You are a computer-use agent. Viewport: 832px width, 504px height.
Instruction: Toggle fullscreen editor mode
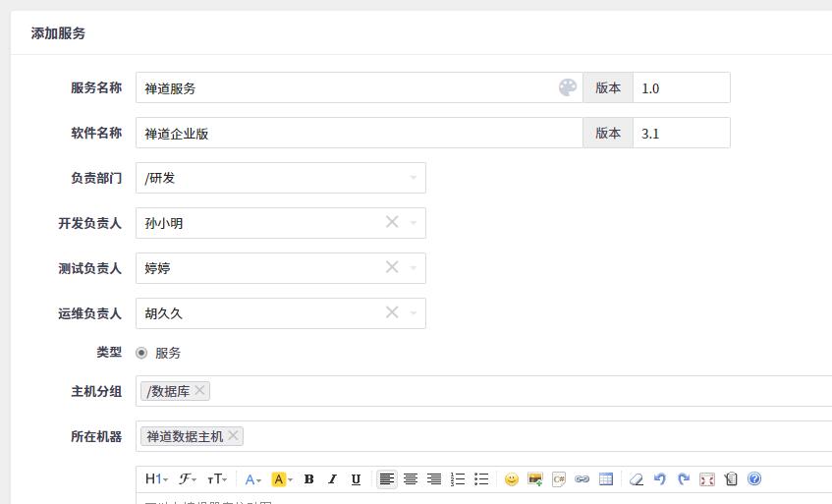coord(707,479)
